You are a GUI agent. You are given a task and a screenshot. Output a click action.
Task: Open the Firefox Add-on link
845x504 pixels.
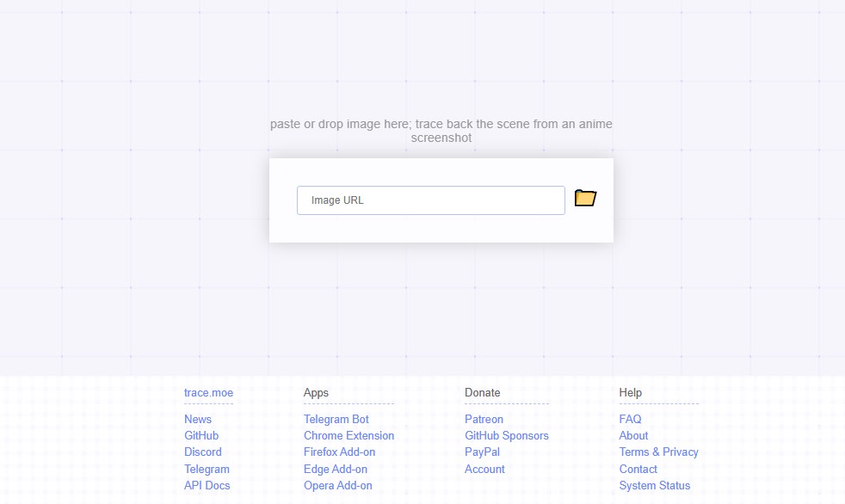[339, 452]
